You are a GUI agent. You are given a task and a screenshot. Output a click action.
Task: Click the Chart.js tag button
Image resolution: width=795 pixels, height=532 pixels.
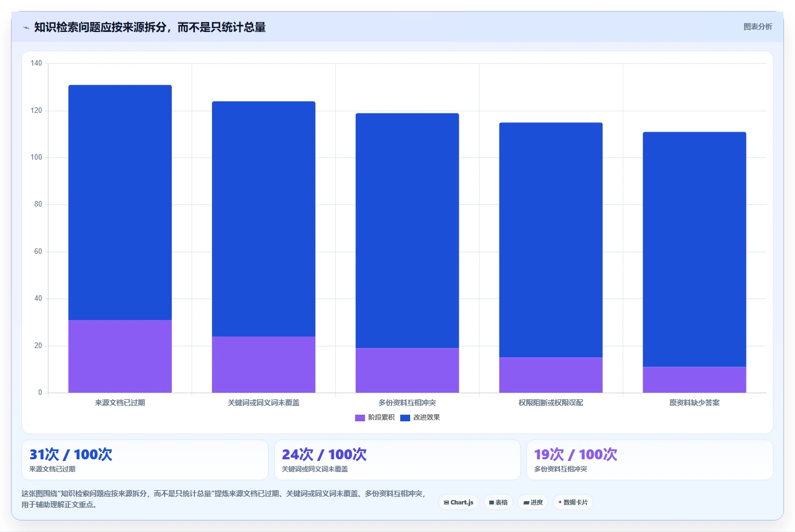459,502
